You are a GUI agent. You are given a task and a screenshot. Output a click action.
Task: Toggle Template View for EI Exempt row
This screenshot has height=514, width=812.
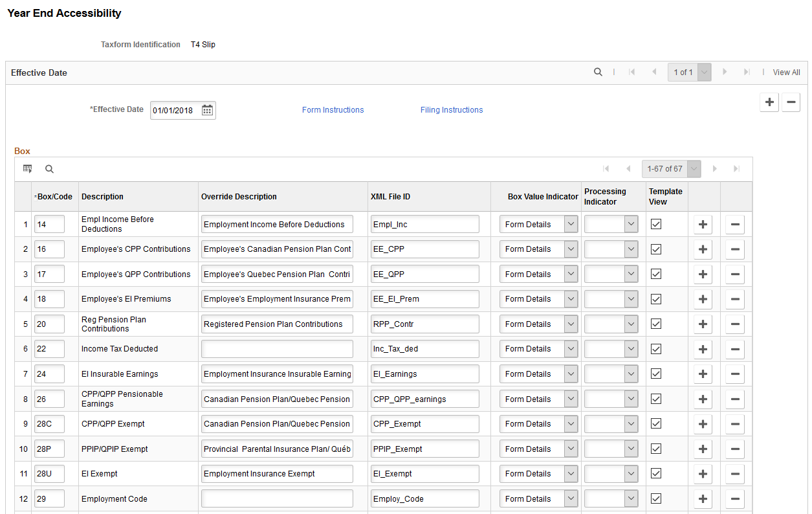coord(656,473)
